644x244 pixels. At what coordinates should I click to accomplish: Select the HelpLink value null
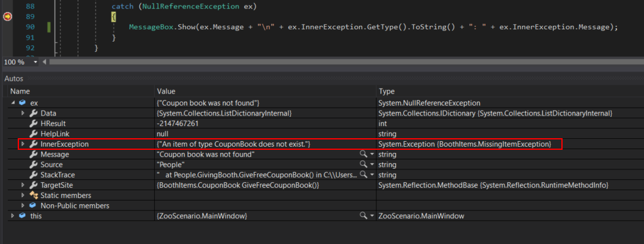coord(163,134)
